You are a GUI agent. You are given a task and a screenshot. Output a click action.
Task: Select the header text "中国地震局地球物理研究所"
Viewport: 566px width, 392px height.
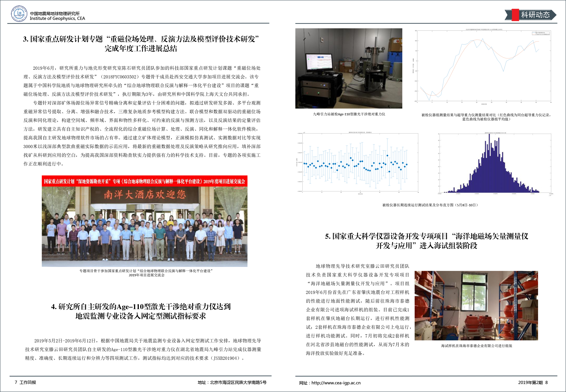(55, 14)
